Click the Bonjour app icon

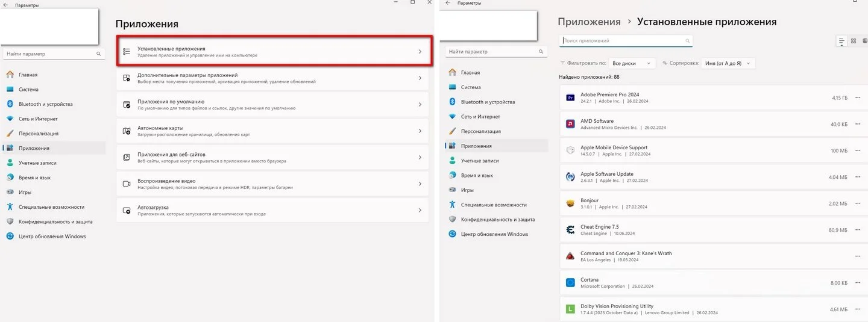click(x=570, y=203)
